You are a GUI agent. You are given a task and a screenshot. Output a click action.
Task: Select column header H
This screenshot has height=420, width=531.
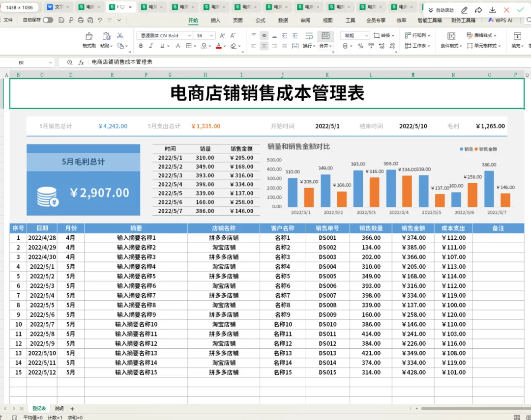pyautogui.click(x=205, y=75)
